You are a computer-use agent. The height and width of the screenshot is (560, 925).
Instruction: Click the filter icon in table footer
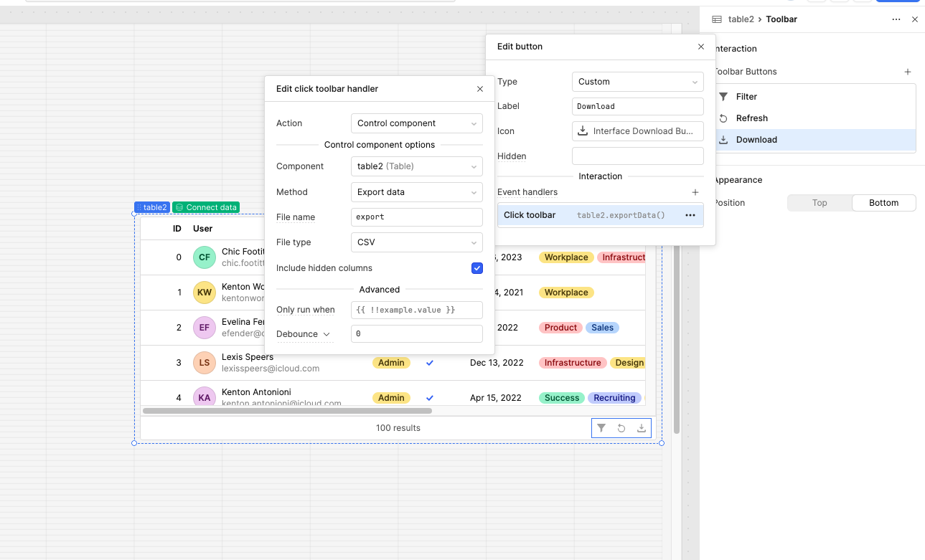point(601,428)
